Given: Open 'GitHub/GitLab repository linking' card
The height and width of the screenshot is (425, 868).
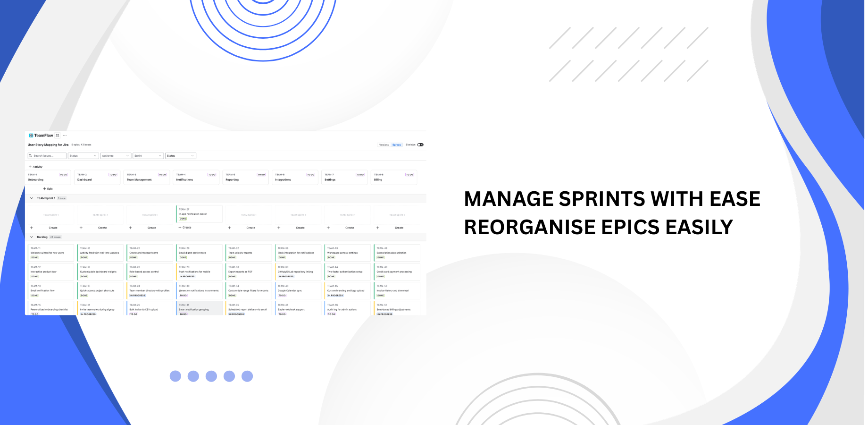Looking at the screenshot, I should (298, 272).
